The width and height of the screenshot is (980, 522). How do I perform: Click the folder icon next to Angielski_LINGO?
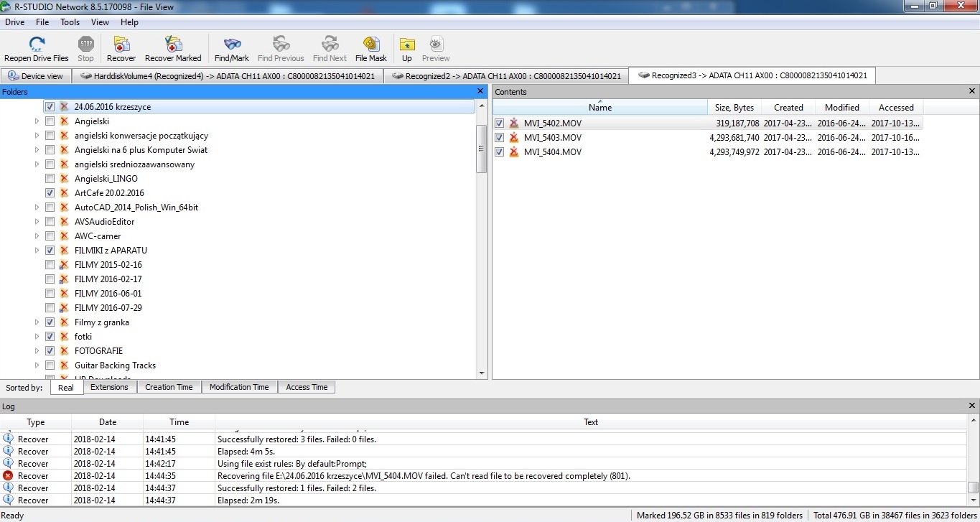pyautogui.click(x=64, y=179)
